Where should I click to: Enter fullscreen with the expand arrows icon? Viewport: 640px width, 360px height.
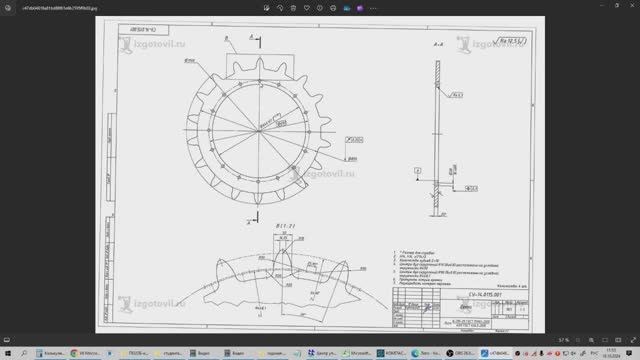[633, 340]
